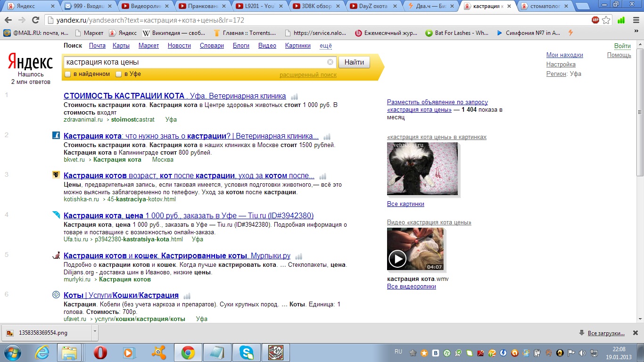Open the Adblock Plus extension icon

595,20
